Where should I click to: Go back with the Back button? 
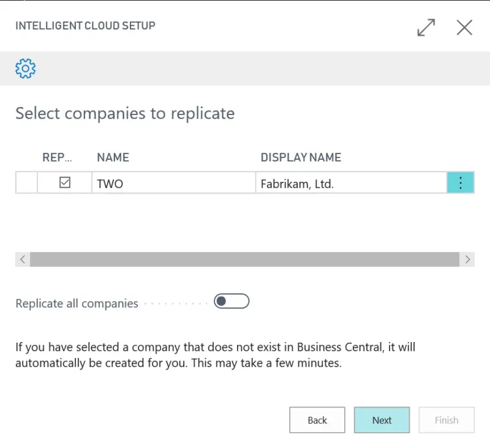[317, 420]
